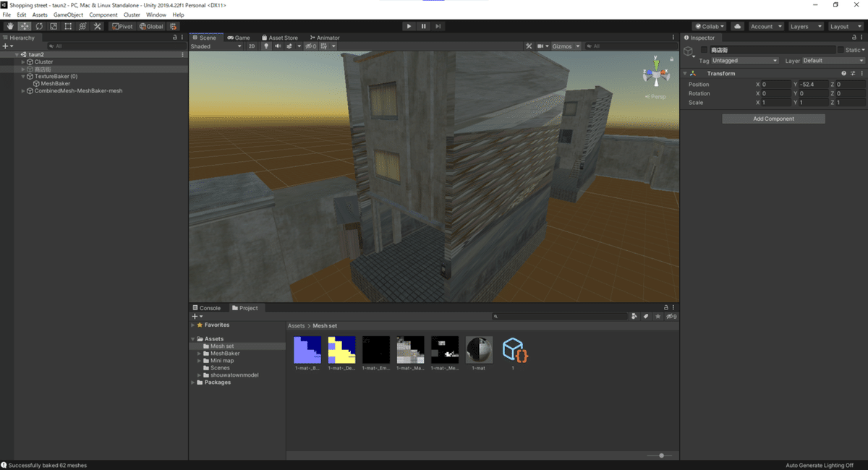Toggle Pivot/Center handle position
The width and height of the screenshot is (868, 470).
(122, 26)
